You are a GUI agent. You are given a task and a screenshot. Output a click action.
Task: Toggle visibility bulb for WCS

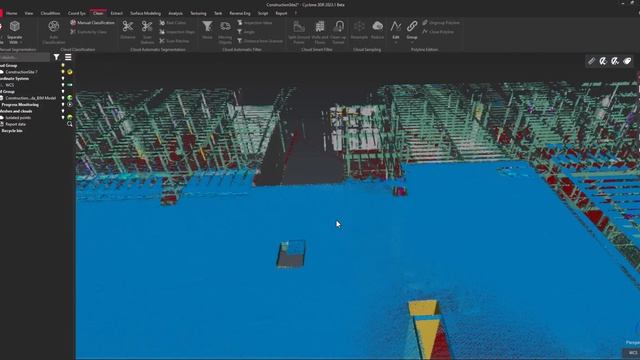point(63,85)
